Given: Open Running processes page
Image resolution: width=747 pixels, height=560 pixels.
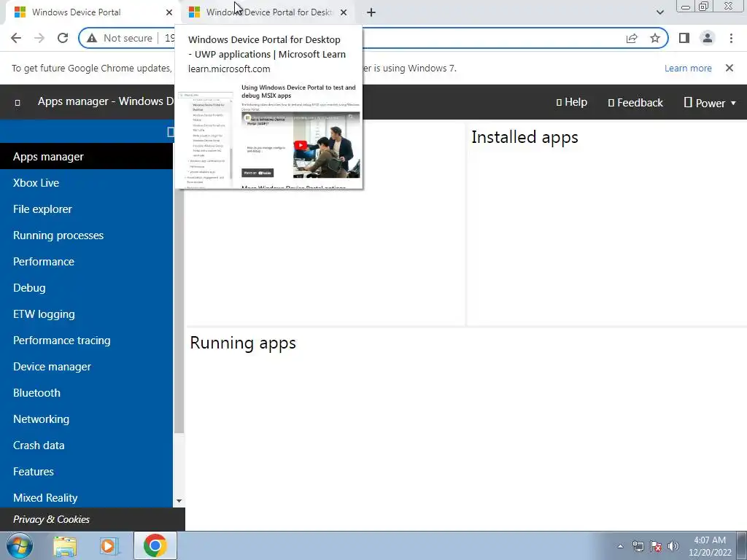Looking at the screenshot, I should [x=86, y=236].
